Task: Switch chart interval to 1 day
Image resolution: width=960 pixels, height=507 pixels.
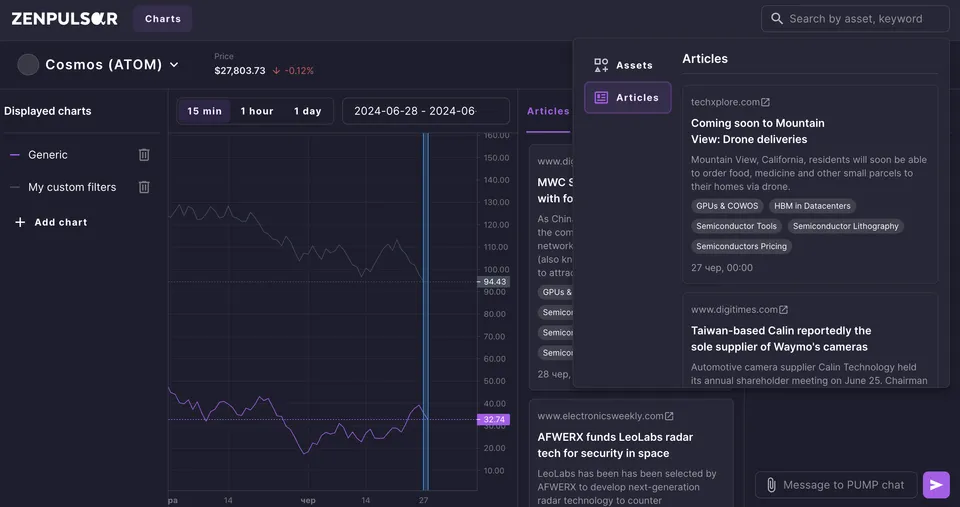Action: coord(307,111)
